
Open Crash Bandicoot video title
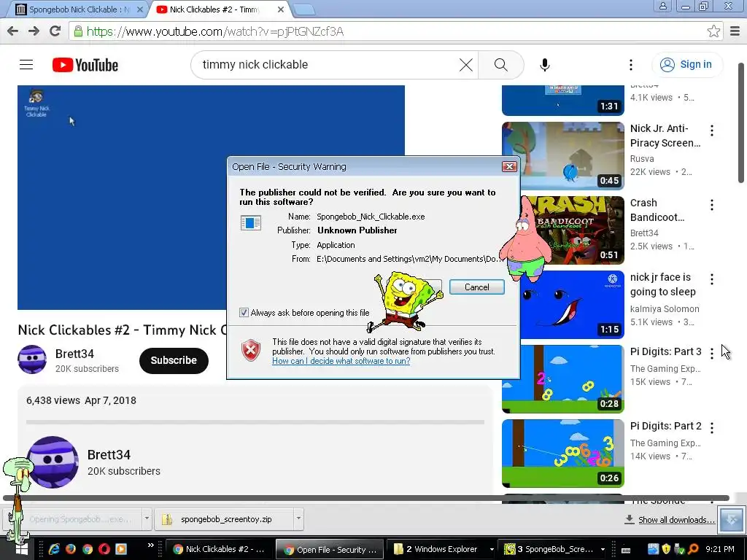(657, 210)
